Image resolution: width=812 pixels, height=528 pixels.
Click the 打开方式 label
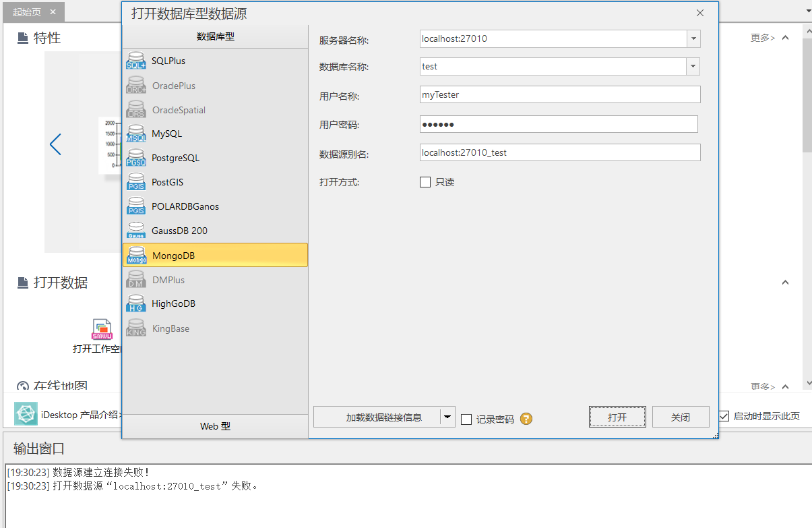point(339,182)
